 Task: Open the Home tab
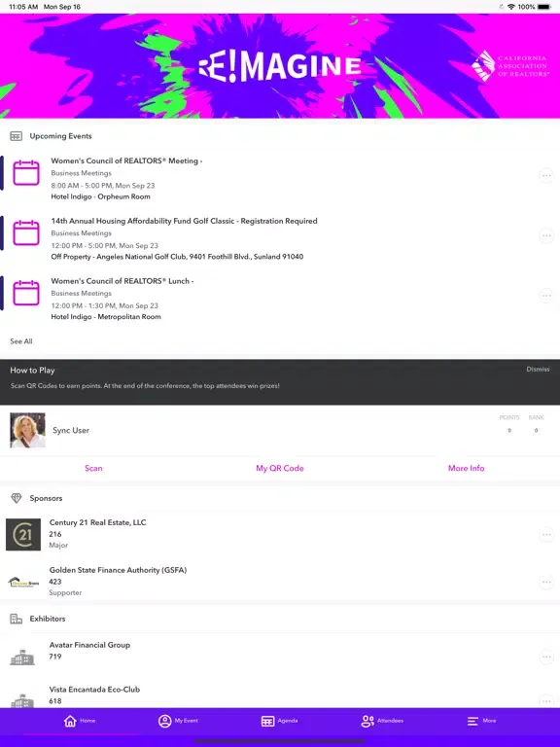(x=80, y=721)
